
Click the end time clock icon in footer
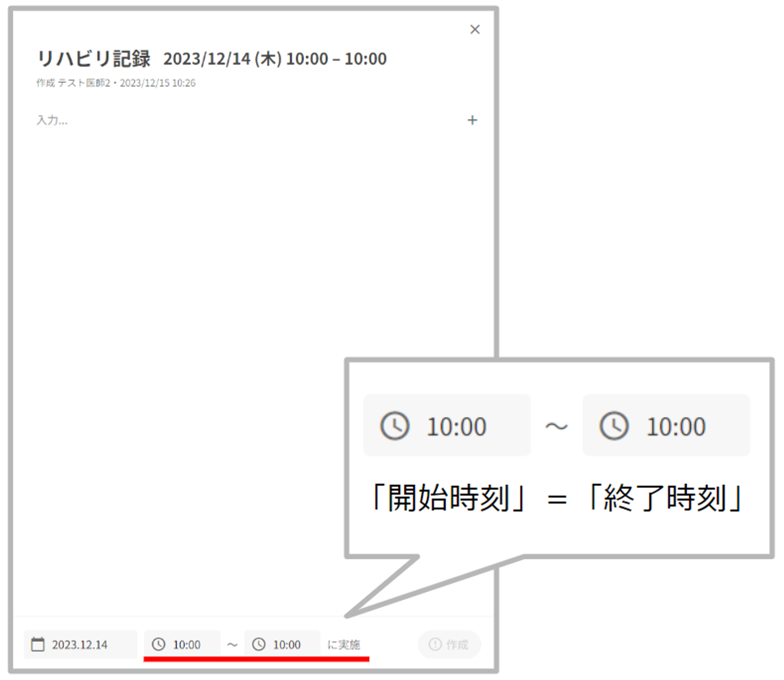259,644
